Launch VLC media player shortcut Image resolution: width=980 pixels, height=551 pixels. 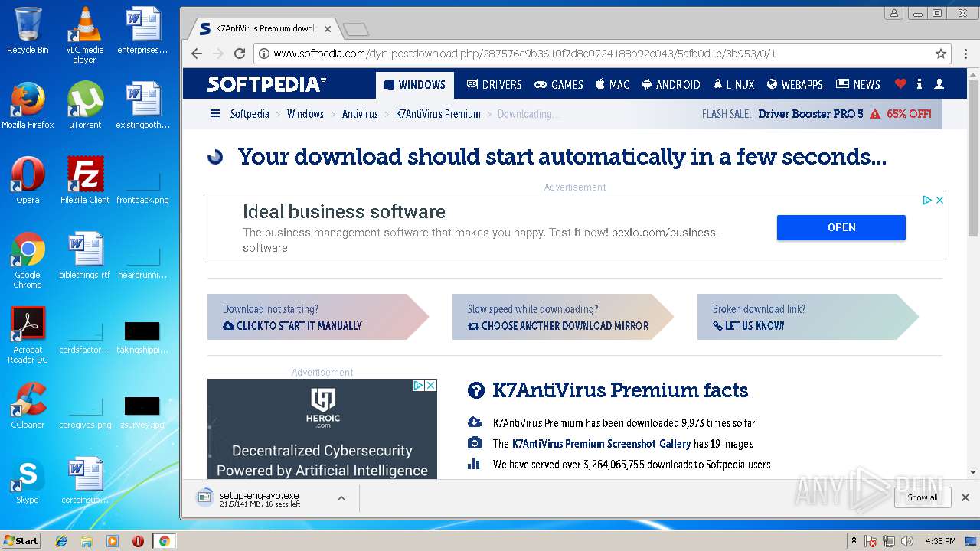[84, 34]
